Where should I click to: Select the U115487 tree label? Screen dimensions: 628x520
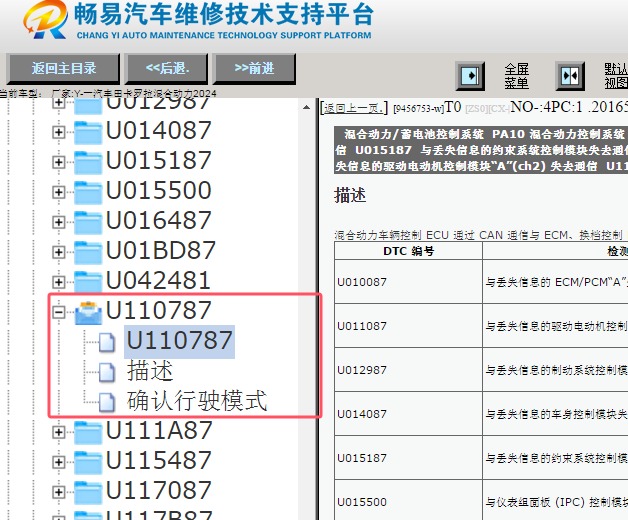click(159, 460)
